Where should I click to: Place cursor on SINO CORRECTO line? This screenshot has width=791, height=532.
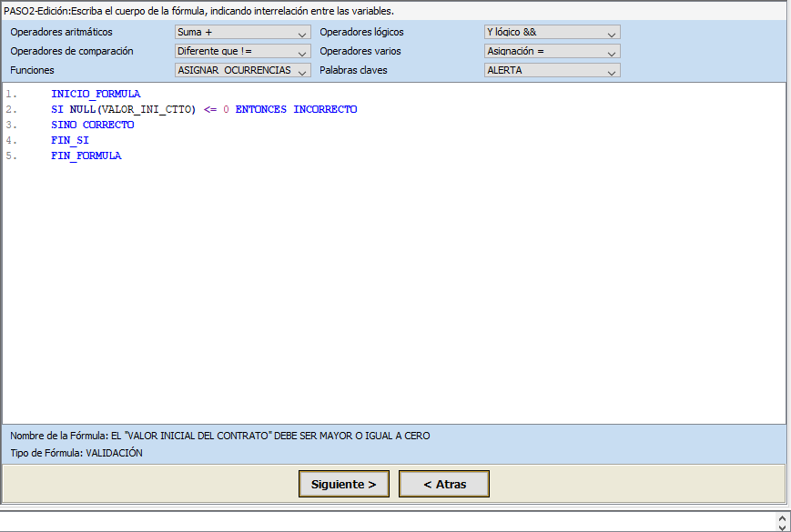(92, 125)
